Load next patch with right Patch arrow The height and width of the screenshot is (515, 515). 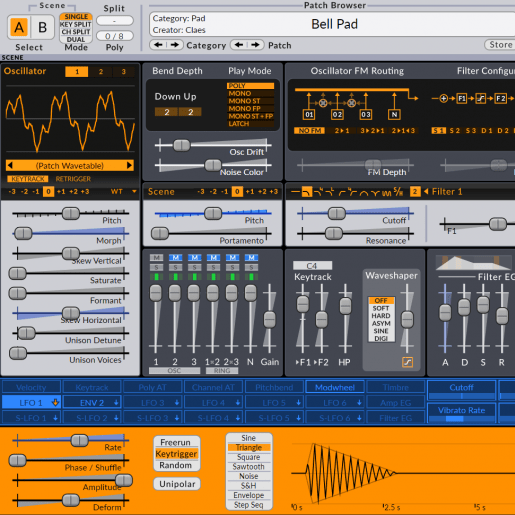(x=255, y=45)
